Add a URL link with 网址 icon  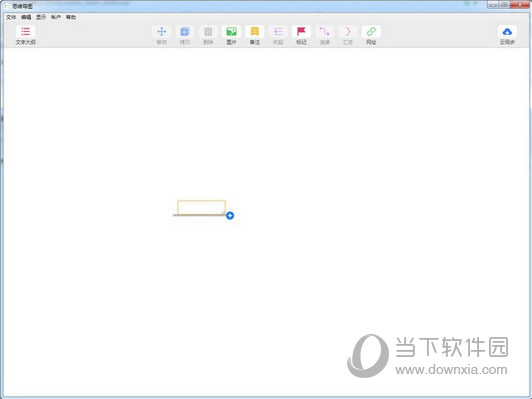[x=371, y=32]
